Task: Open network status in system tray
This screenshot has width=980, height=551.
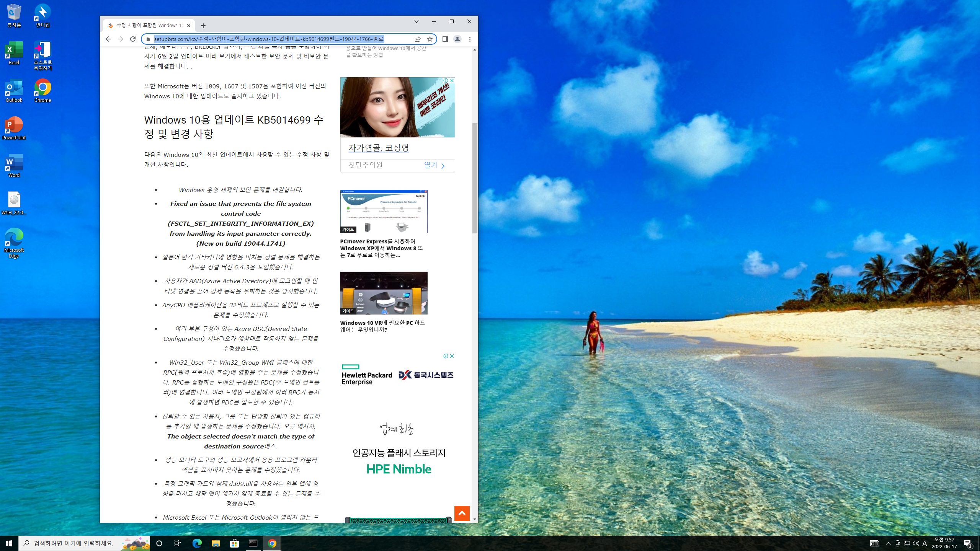Action: tap(907, 543)
